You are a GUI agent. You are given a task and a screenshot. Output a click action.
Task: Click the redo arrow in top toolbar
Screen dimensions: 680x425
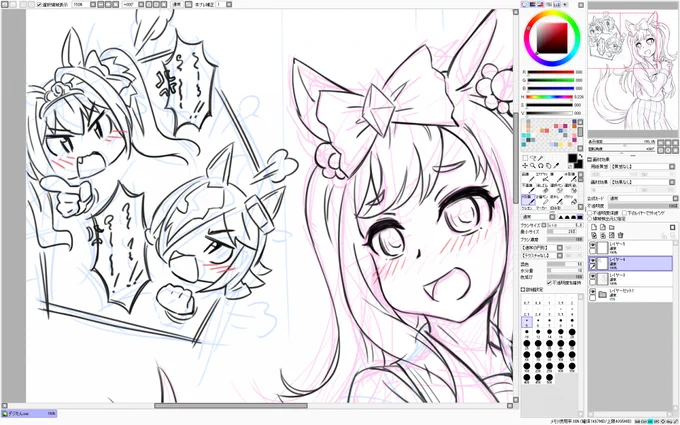coord(13,4)
